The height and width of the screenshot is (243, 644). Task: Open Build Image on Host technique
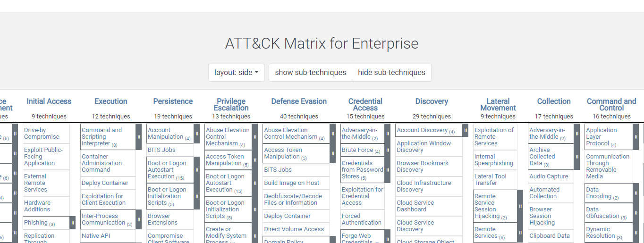click(292, 183)
